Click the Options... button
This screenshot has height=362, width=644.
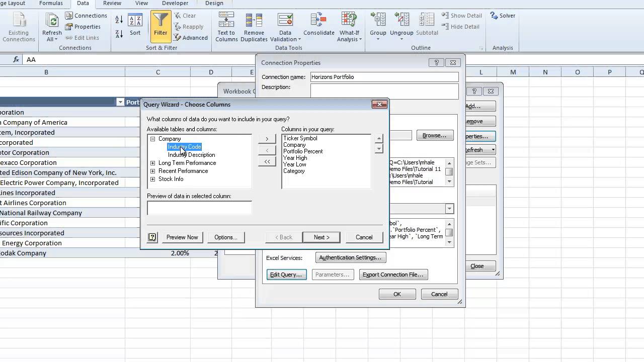226,237
